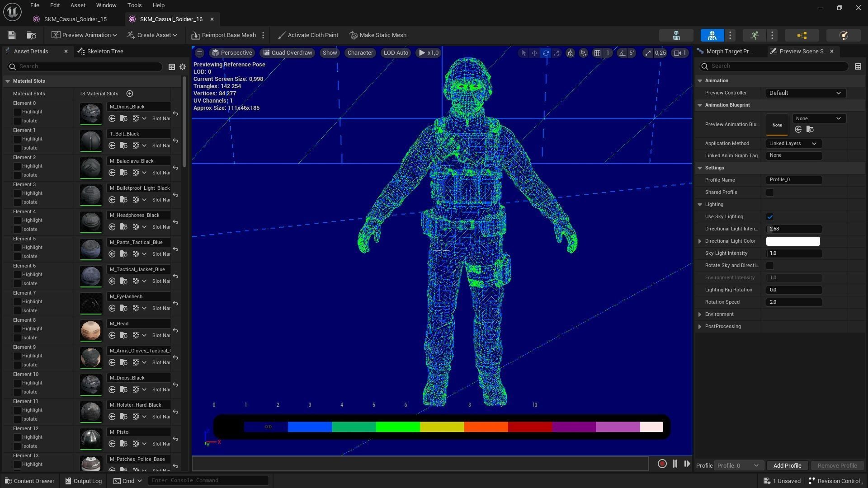Click the Directional Light Color swatch
Image resolution: width=868 pixels, height=488 pixels.
coord(793,241)
